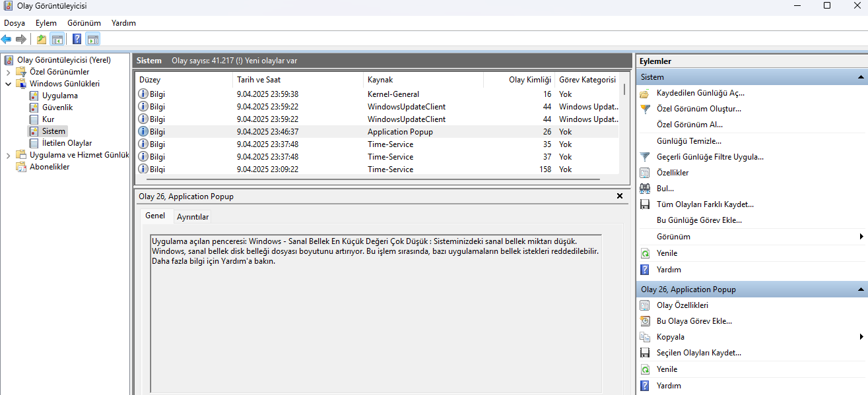The height and width of the screenshot is (395, 868).
Task: Click the Abonelikler icon in tree
Action: [x=21, y=167]
